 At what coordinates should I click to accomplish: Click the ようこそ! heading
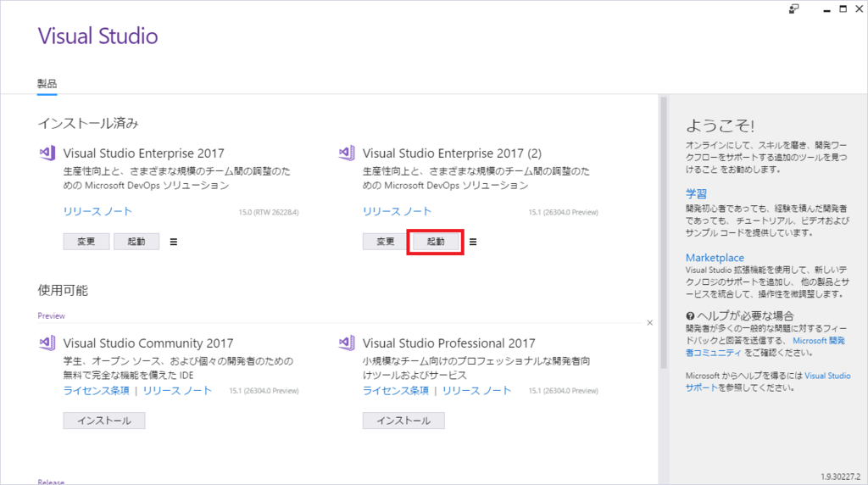pos(720,125)
